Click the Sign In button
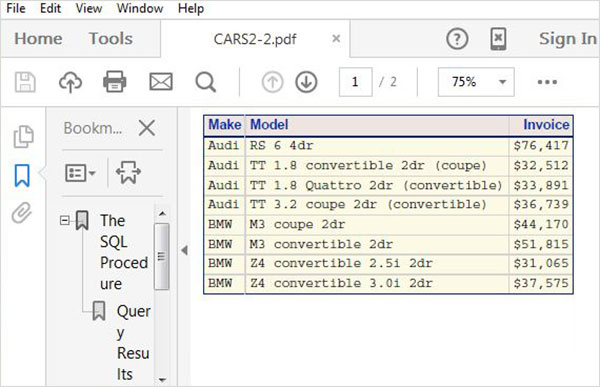The height and width of the screenshot is (387, 600). (567, 39)
